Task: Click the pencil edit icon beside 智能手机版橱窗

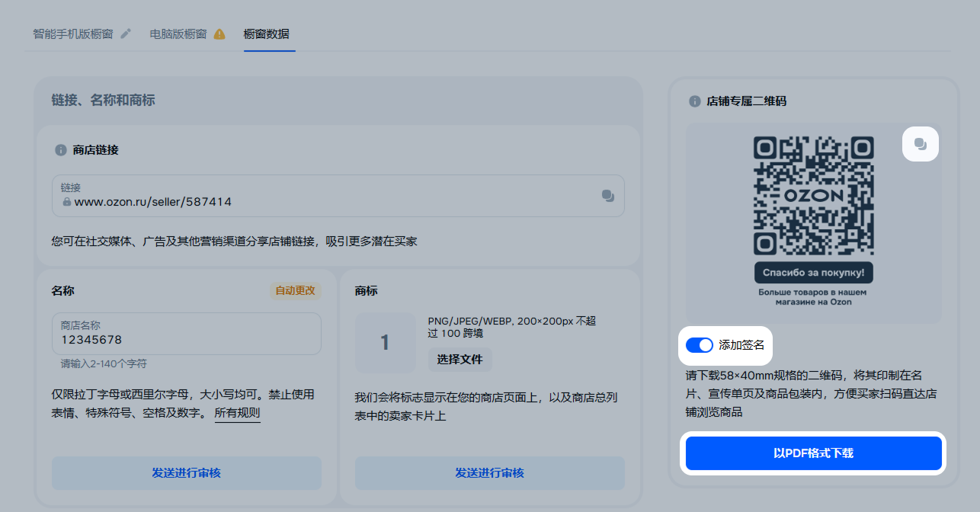Action: point(126,34)
